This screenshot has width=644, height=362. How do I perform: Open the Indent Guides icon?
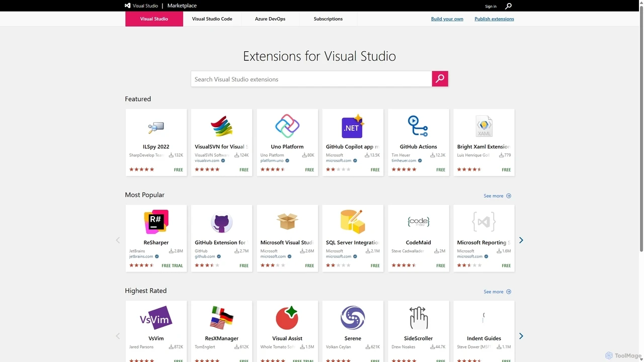(x=484, y=318)
